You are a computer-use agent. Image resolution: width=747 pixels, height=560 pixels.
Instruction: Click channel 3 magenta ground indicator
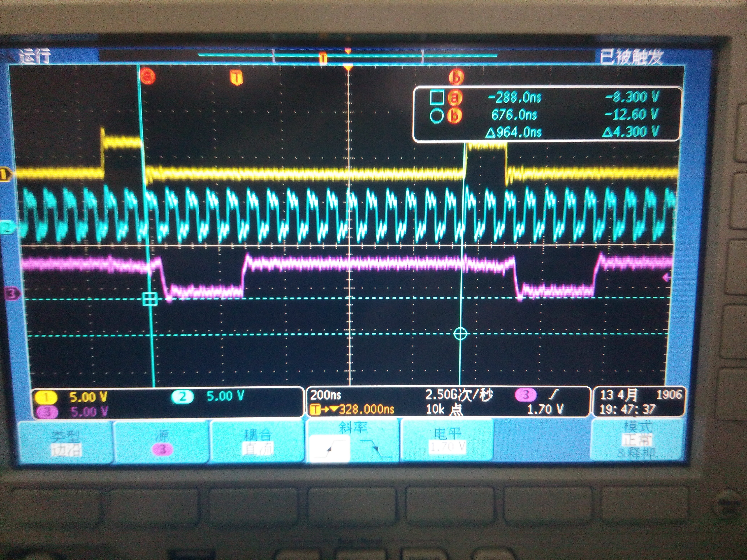(x=12, y=294)
